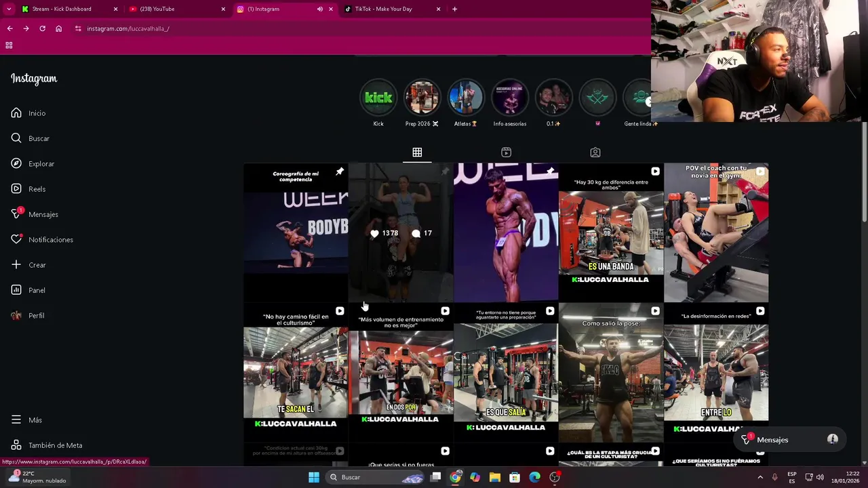This screenshot has height=488, width=868.
Task: Mute audio on the Instagram tab
Action: coord(320,9)
